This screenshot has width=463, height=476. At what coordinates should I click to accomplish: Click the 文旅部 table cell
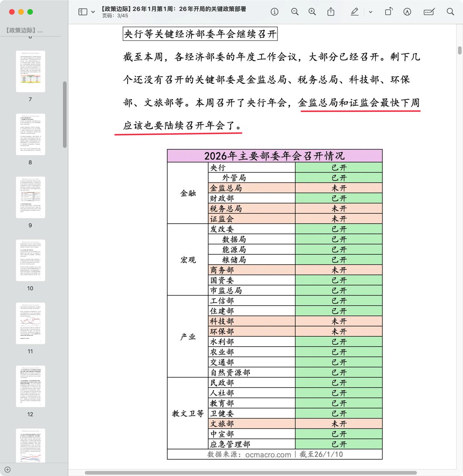pos(252,424)
